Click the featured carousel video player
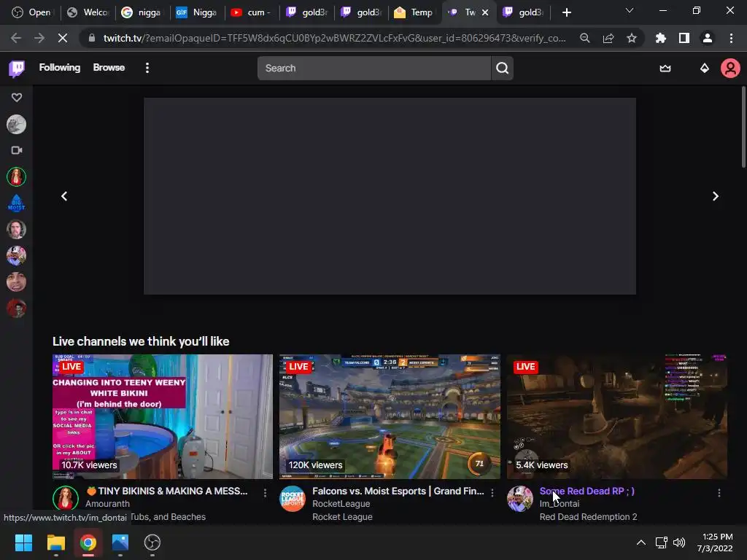The image size is (747, 560). (x=390, y=196)
